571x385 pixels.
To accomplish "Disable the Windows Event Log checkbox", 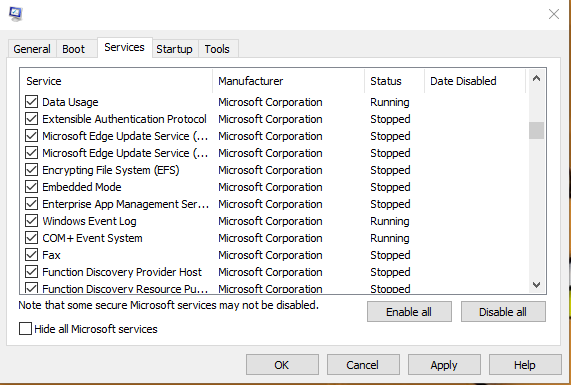I will point(31,221).
